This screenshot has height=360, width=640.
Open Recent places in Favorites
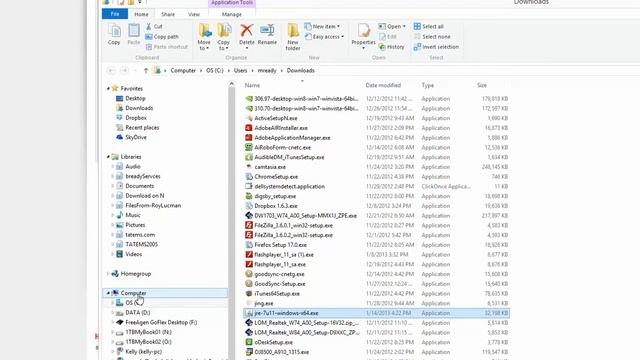tap(142, 127)
